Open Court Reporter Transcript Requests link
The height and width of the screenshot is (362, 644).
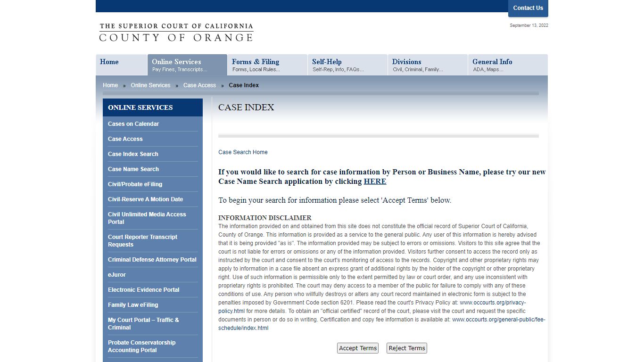click(x=142, y=241)
